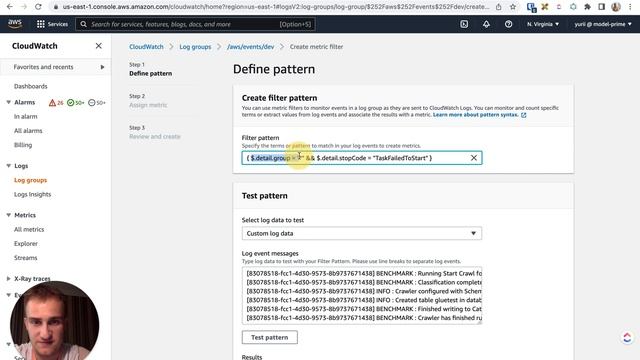
Task: Click the /aws/events/dev breadcrumb link
Action: 251,47
